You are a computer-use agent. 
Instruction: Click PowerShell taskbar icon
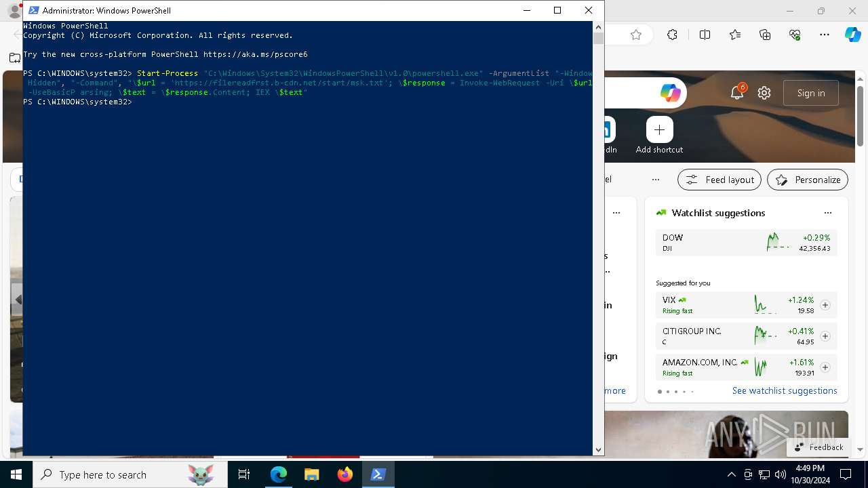click(378, 474)
